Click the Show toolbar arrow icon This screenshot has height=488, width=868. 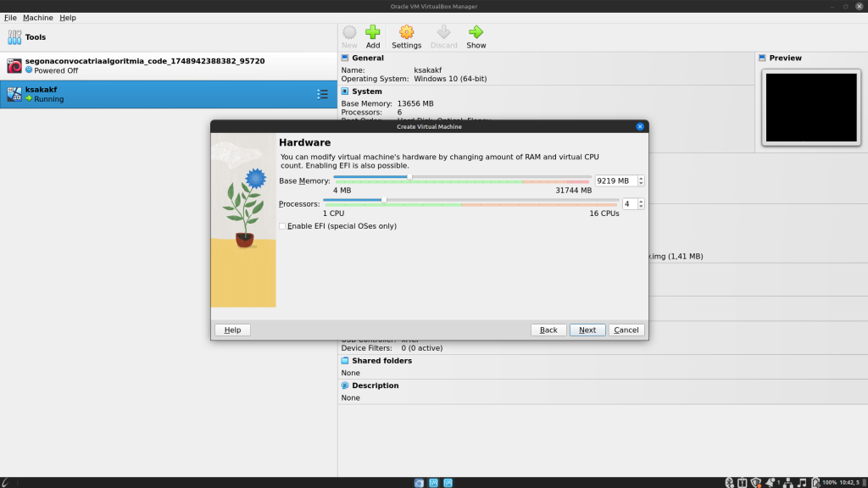[x=476, y=37]
